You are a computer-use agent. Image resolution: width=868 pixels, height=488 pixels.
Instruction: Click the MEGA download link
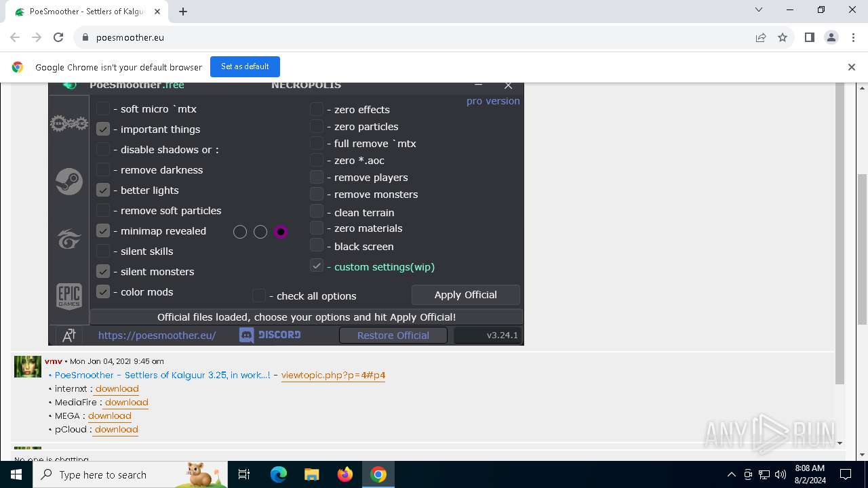point(110,416)
